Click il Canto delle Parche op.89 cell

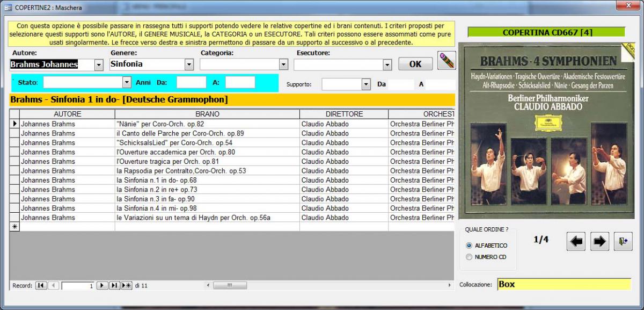click(207, 133)
